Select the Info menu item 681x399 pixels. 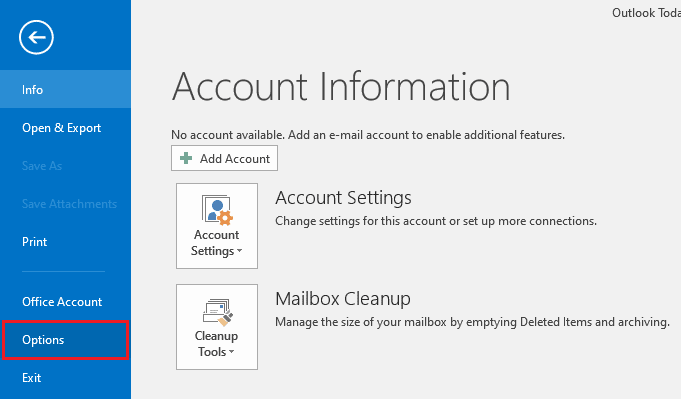click(x=65, y=89)
